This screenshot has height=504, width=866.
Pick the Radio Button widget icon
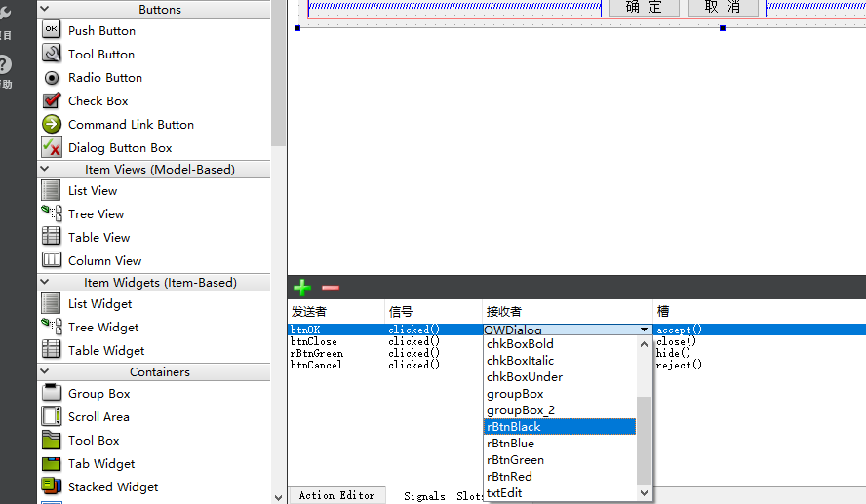[52, 78]
